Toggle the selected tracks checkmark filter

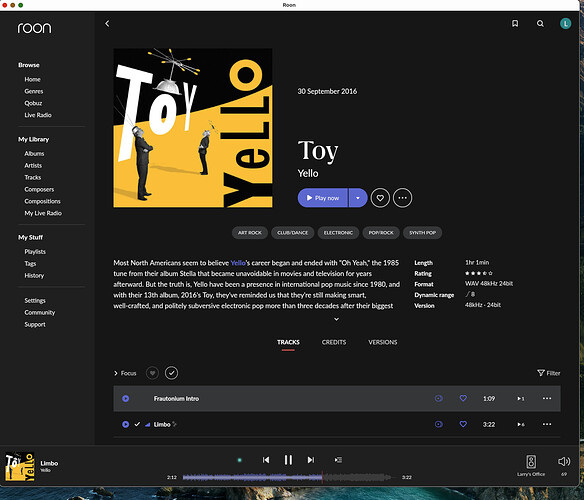(x=171, y=373)
